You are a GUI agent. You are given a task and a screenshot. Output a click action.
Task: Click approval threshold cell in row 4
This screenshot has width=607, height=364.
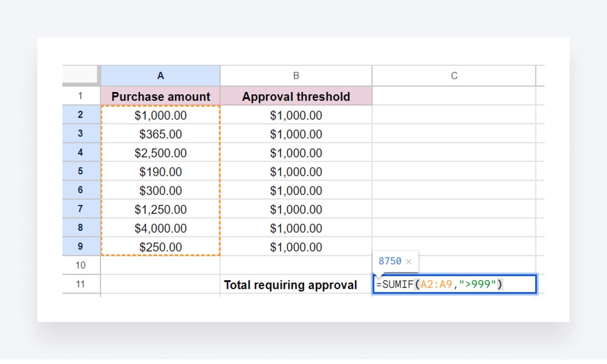[296, 152]
